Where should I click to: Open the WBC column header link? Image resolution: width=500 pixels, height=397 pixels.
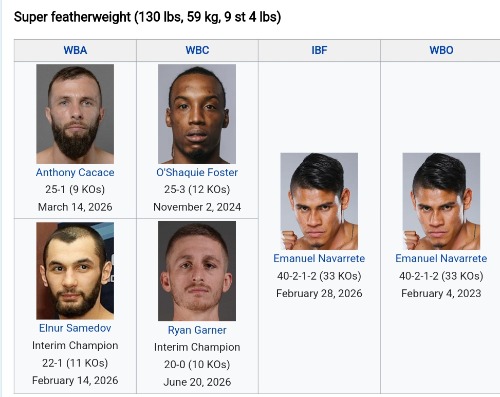coord(197,50)
